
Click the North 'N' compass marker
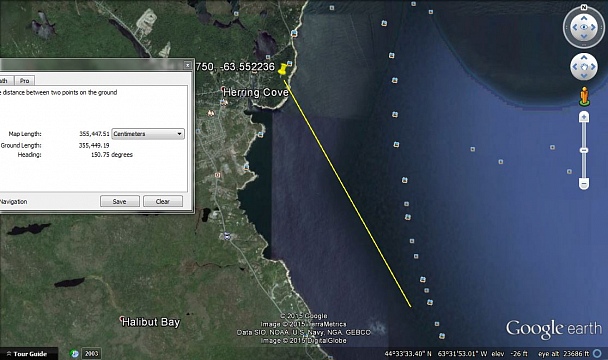point(584,7)
